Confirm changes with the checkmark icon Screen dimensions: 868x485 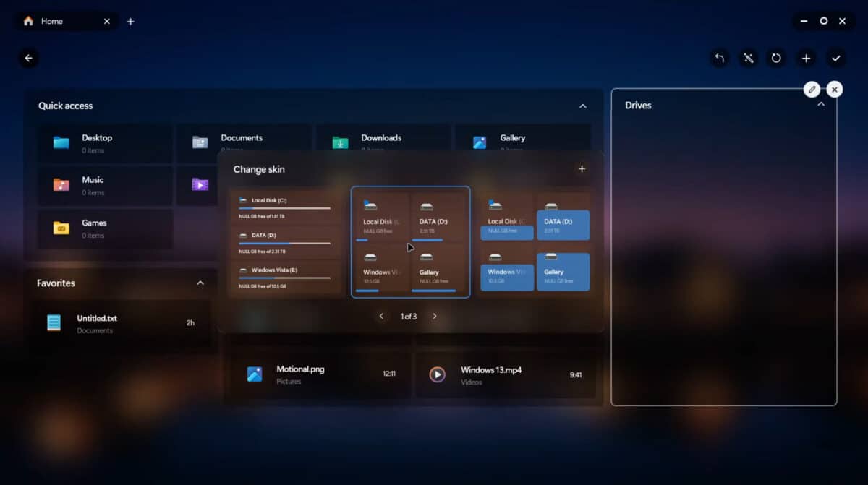835,58
